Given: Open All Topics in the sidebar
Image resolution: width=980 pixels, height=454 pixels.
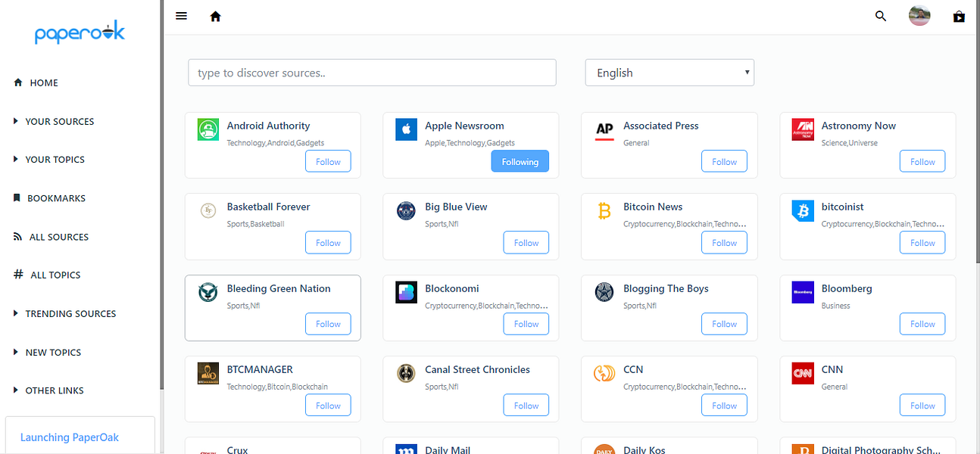Looking at the screenshot, I should [x=48, y=275].
